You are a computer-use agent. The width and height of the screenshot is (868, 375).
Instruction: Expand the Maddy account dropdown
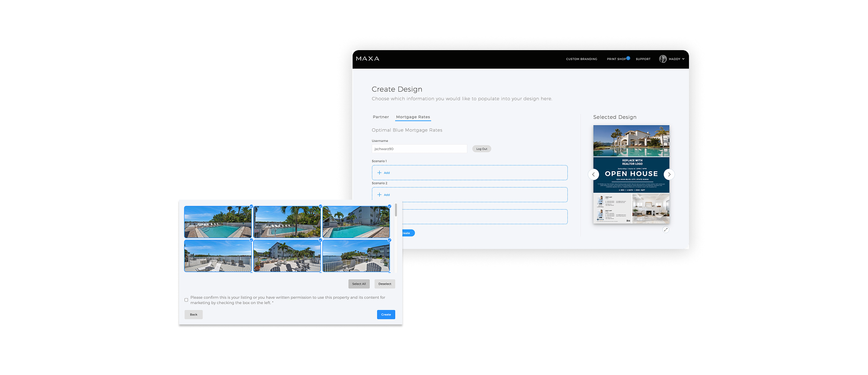tap(677, 59)
